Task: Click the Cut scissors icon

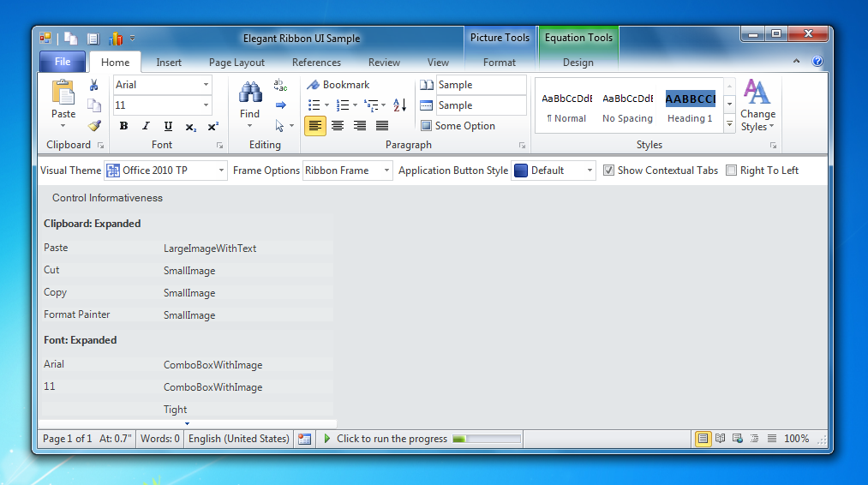Action: coord(94,85)
